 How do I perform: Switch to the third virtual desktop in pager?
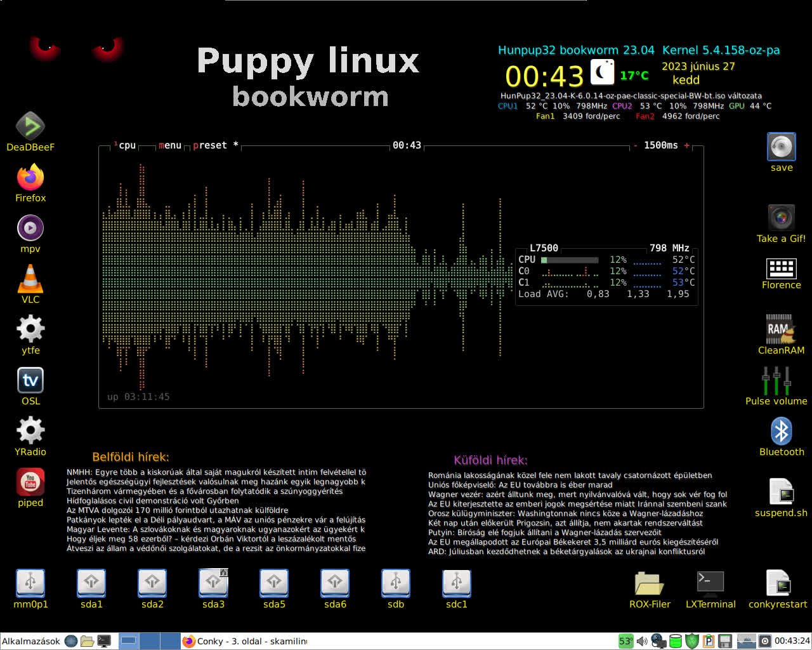[x=170, y=641]
